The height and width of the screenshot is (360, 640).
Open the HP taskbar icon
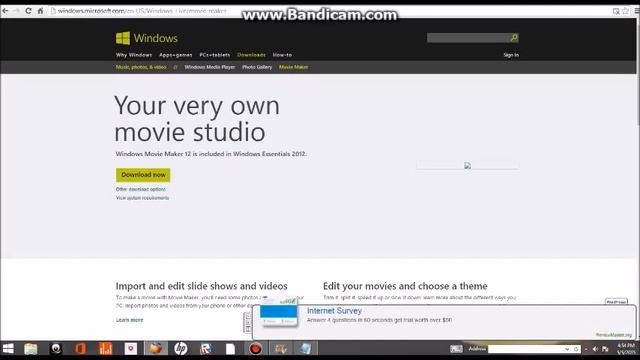pos(181,349)
